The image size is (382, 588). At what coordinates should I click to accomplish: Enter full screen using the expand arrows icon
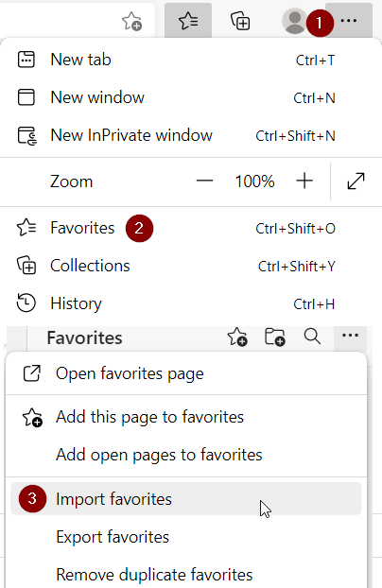356,182
